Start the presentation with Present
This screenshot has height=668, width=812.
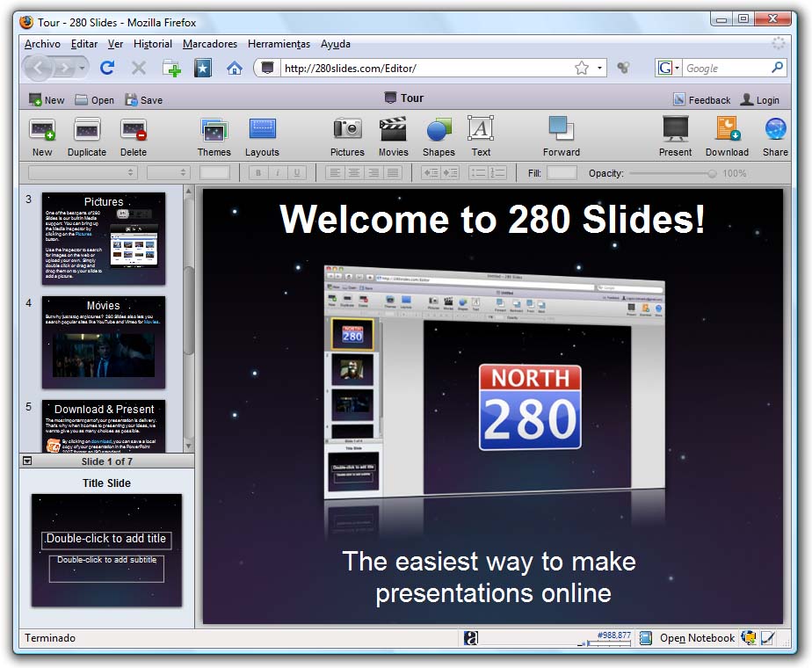point(675,137)
